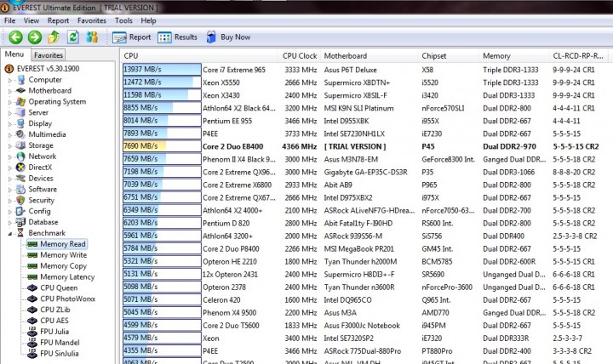Screen dimensions: 613x364
Task: Expand the Storage tree node
Action: [x=10, y=146]
